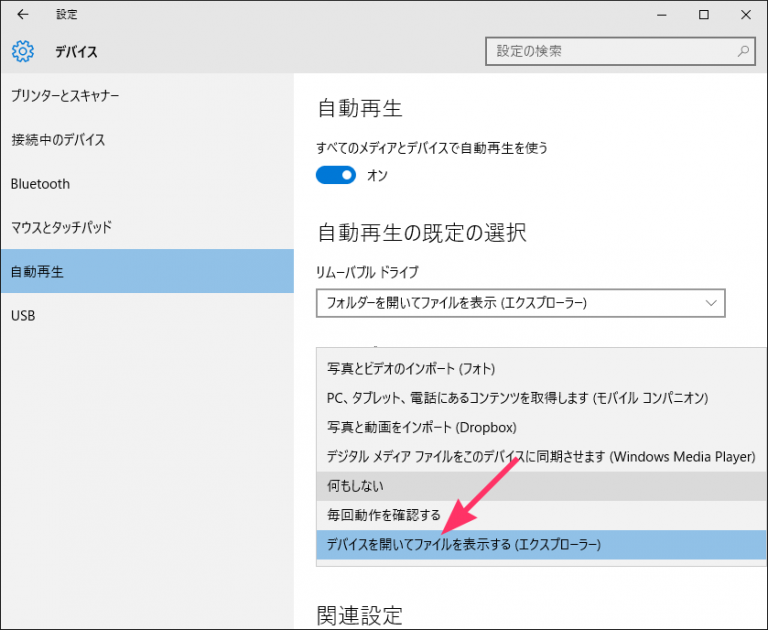Click the search magnifier icon

click(x=743, y=51)
